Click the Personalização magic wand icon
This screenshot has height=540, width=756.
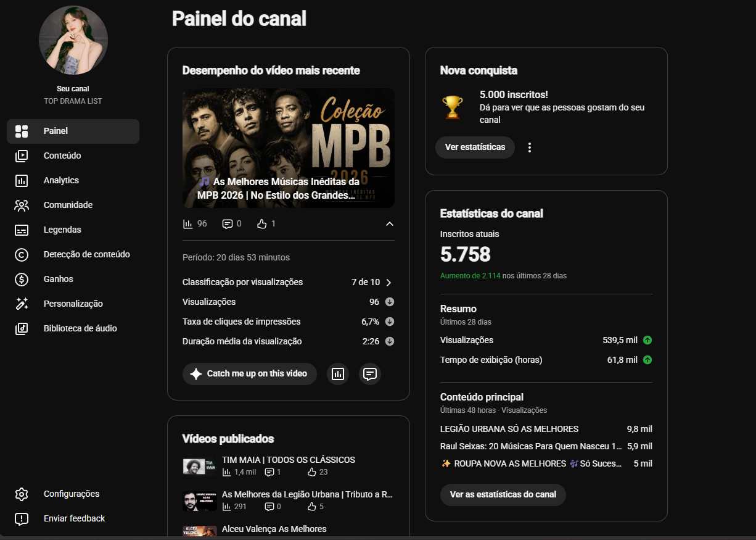click(22, 304)
